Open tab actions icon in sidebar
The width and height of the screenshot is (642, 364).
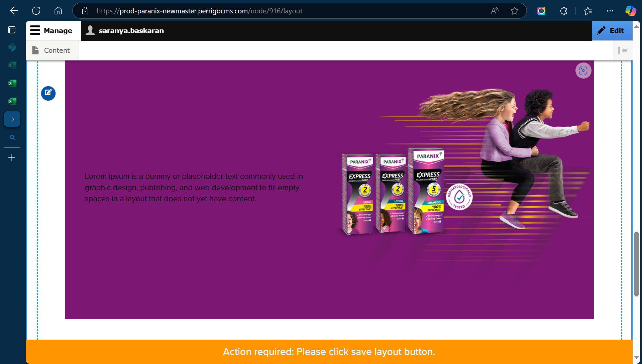click(x=12, y=30)
